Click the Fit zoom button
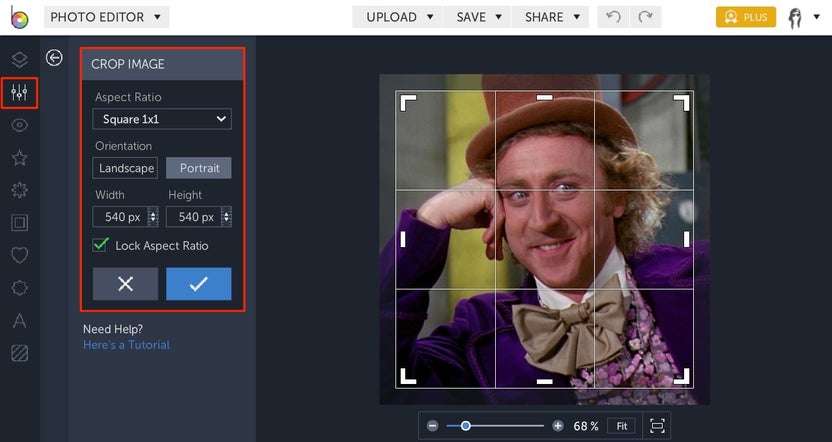The image size is (832, 442). (622, 426)
